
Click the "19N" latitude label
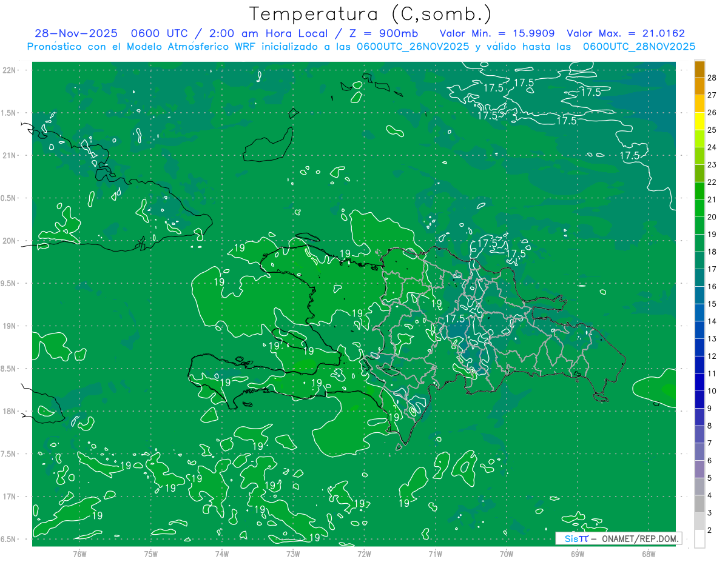pos(10,326)
